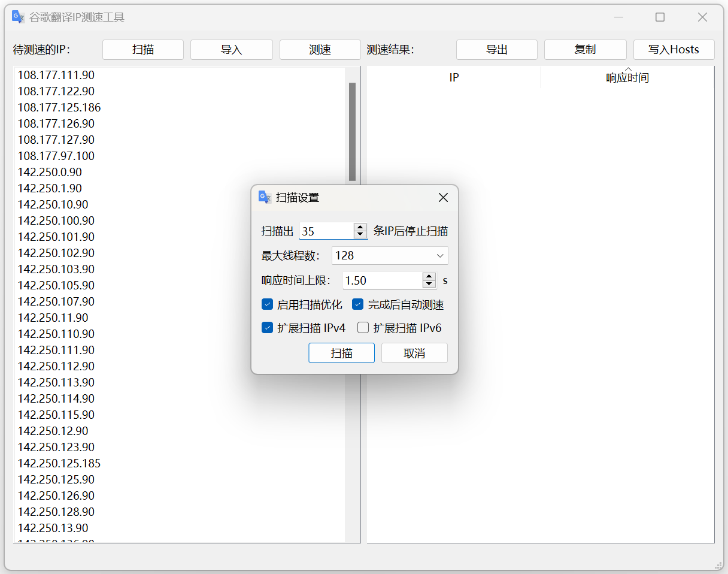Decrease the IP count spinner down arrow

pyautogui.click(x=360, y=234)
